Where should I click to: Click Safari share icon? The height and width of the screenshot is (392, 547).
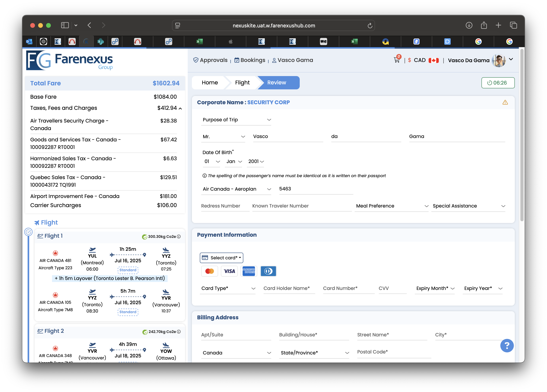coord(484,25)
